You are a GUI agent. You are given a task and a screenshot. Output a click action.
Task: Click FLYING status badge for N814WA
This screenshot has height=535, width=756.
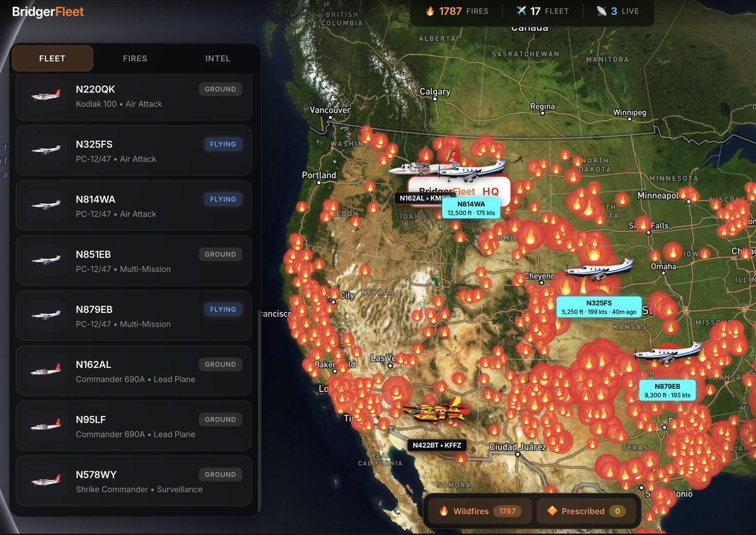[223, 199]
